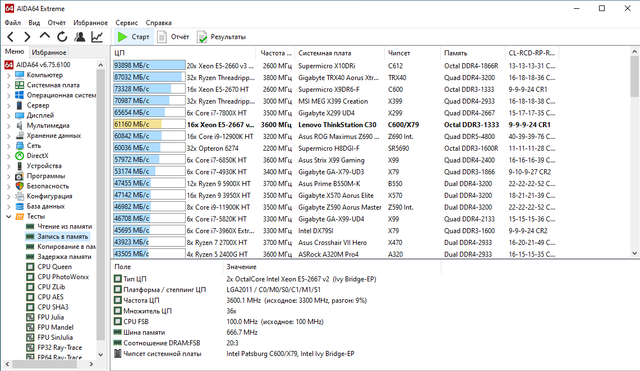Open the Сервис menu
Screen dimensions: 640x371
point(127,23)
